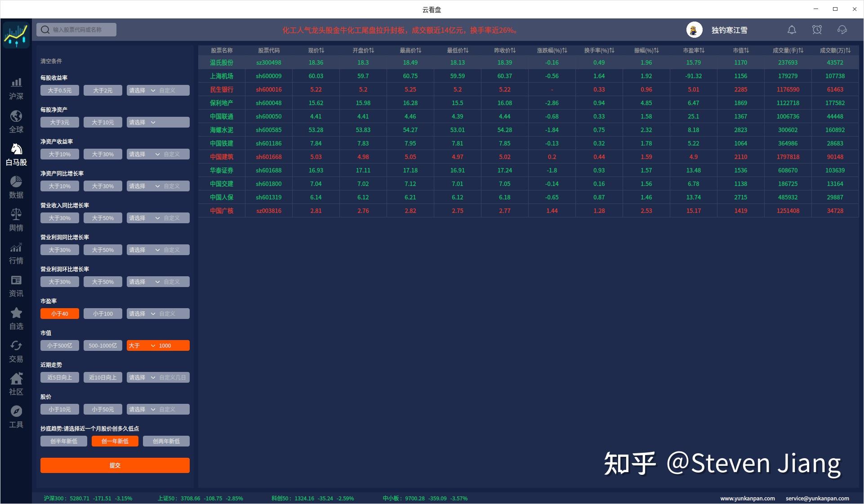Click stock code sh600585

point(269,130)
